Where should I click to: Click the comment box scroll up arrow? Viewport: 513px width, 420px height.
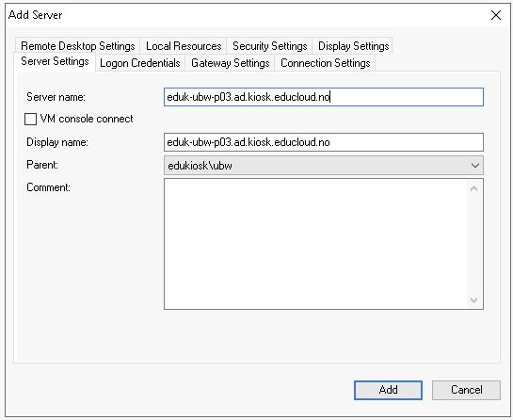pyautogui.click(x=474, y=188)
